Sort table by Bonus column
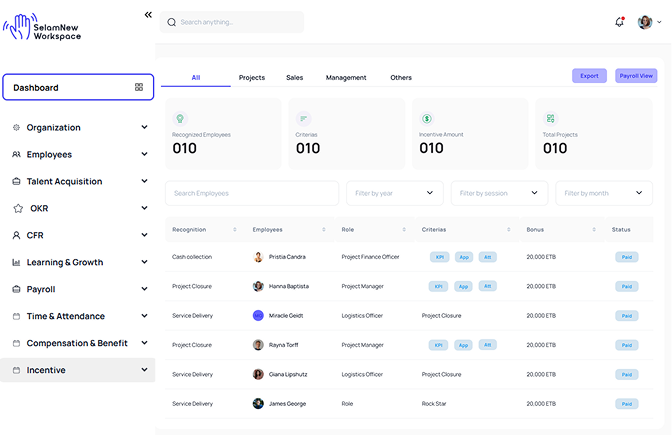This screenshot has height=435, width=672. click(594, 230)
